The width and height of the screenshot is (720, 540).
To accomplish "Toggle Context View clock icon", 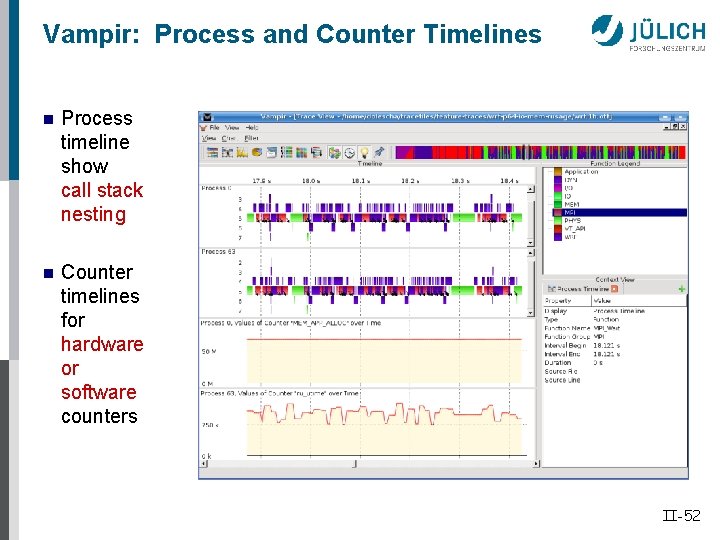I will 349,152.
